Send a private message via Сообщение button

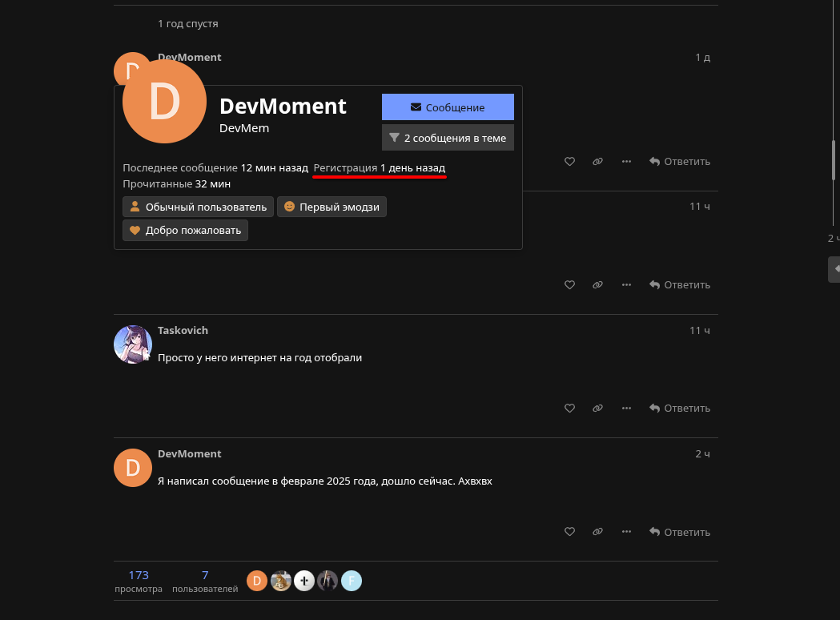tap(448, 107)
